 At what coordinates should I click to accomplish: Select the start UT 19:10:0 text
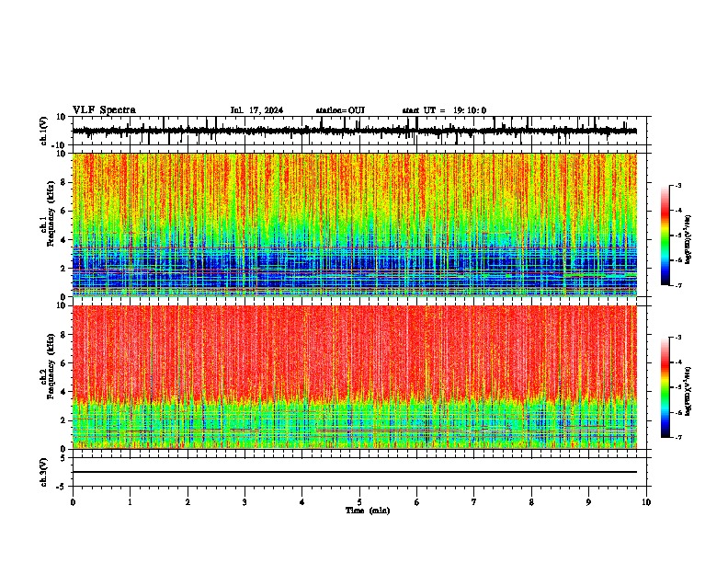click(x=444, y=110)
